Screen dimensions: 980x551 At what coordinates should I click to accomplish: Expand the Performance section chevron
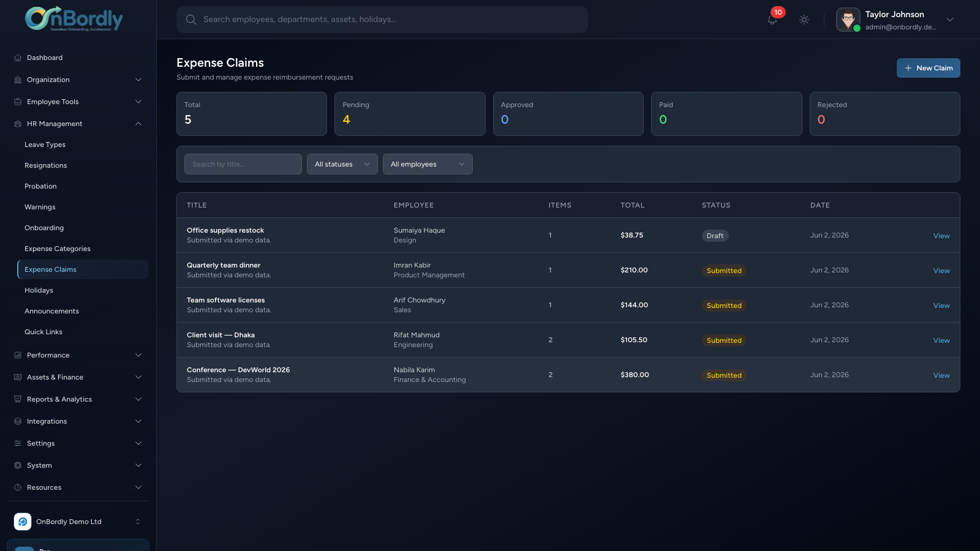tap(138, 355)
